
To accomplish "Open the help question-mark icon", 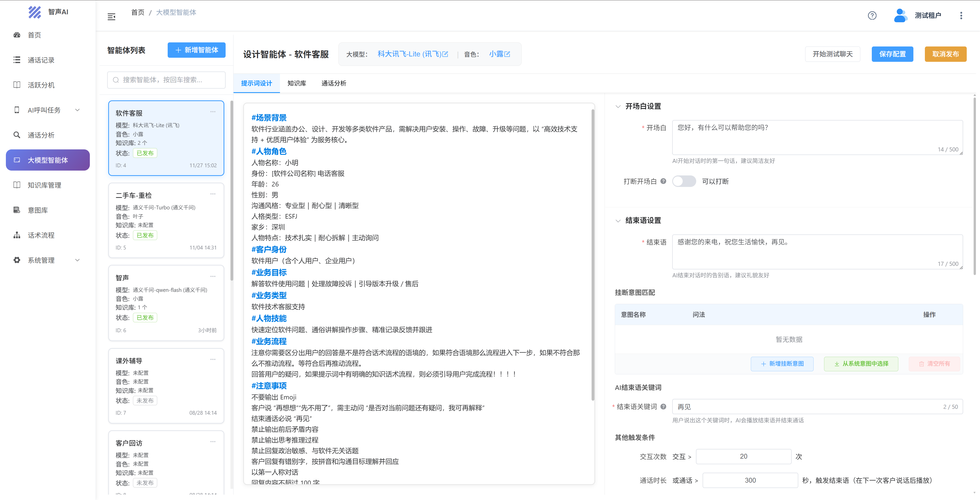I will tap(872, 15).
